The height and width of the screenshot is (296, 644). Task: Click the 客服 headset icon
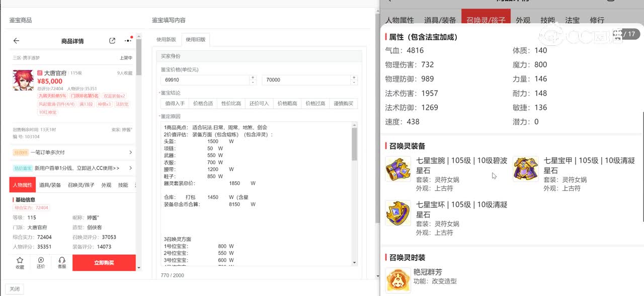point(62,263)
